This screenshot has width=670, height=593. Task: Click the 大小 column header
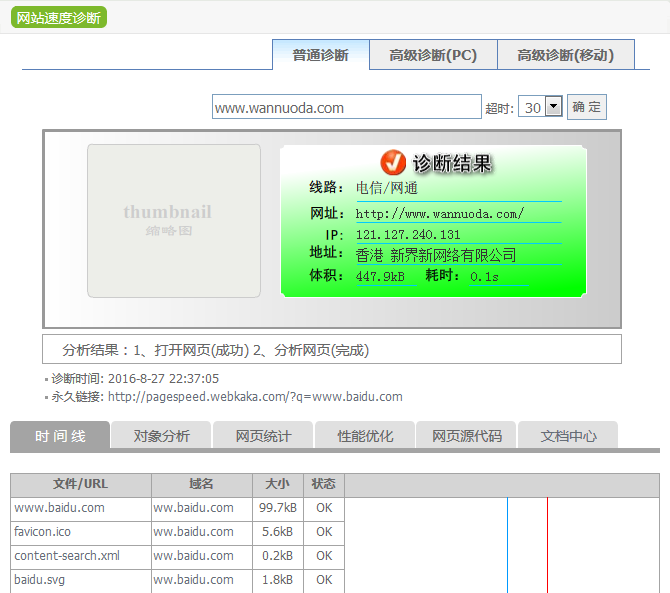(277, 484)
